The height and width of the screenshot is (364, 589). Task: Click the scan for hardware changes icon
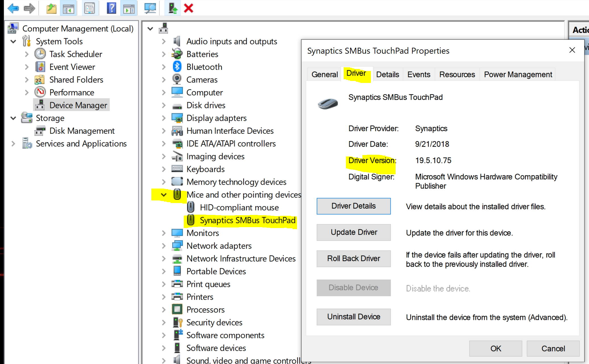(x=150, y=8)
